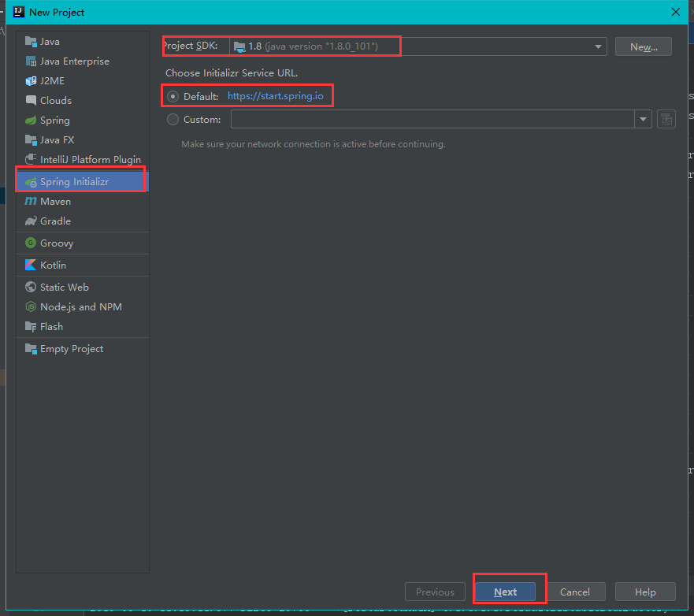Select the Flash entry
694x616 pixels.
tap(83, 327)
